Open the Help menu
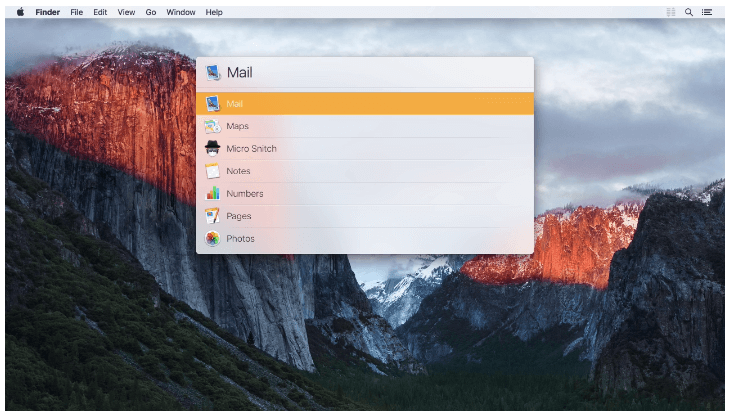 pyautogui.click(x=214, y=12)
